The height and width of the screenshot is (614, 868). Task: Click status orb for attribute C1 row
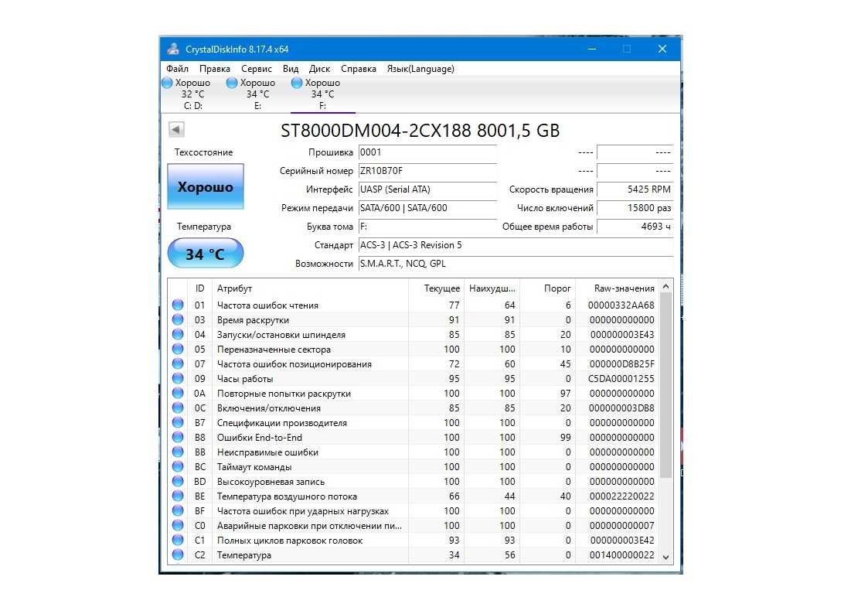(x=178, y=540)
